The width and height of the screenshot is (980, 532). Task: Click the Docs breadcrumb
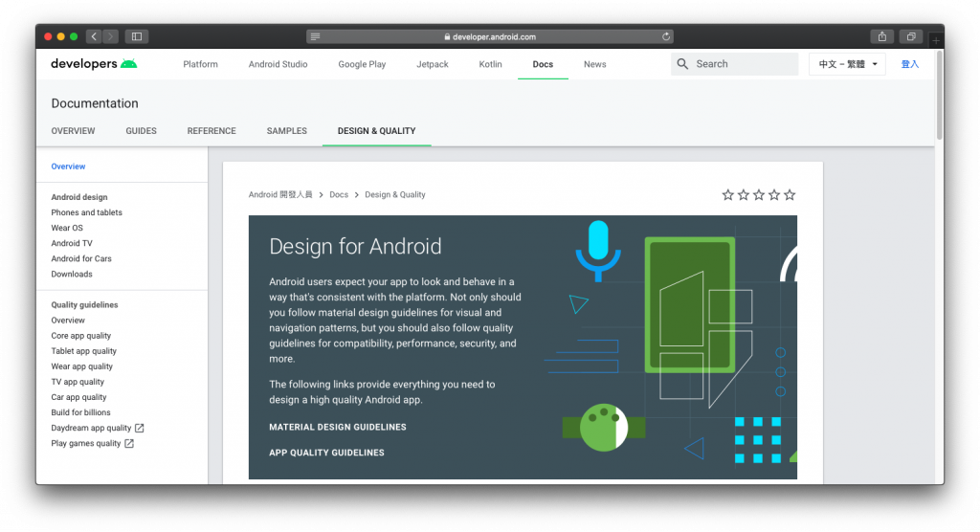click(339, 194)
